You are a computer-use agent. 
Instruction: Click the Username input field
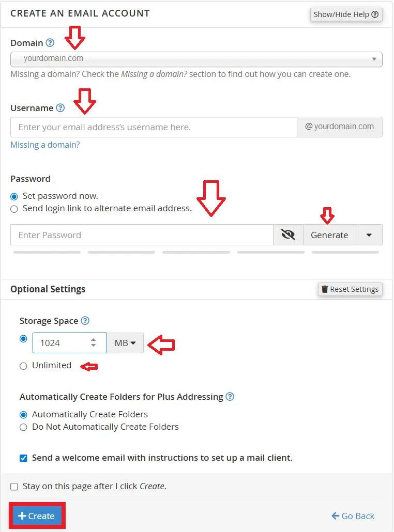click(154, 127)
